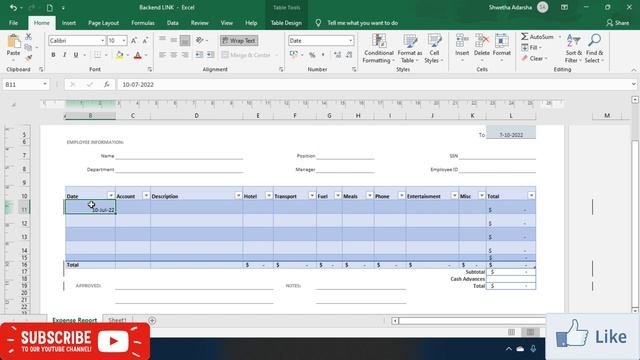Toggle Italic formatting
This screenshot has width=640, height=360.
pos(64,55)
